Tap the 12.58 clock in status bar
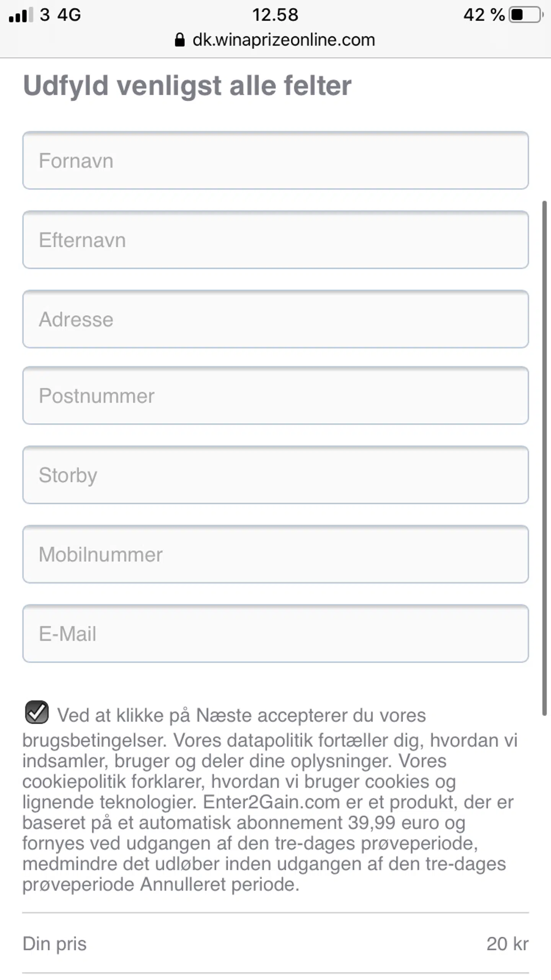This screenshot has height=980, width=551. click(x=275, y=15)
